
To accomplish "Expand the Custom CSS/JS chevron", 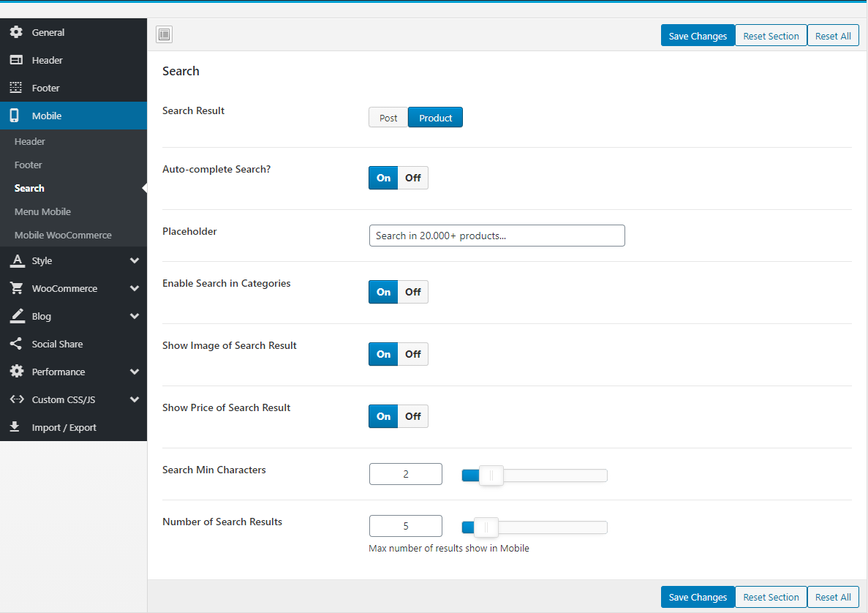I will click(x=134, y=399).
